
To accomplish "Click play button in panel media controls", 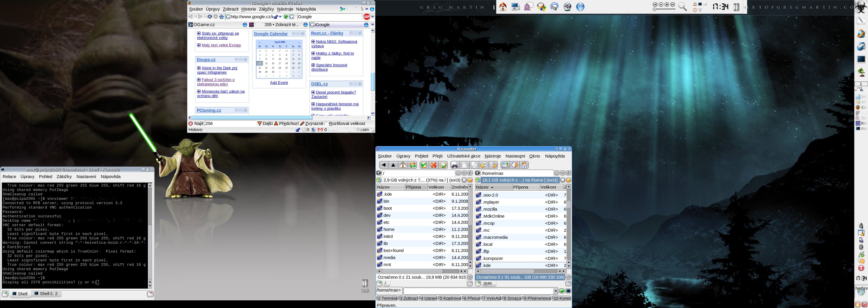I will tap(661, 4).
